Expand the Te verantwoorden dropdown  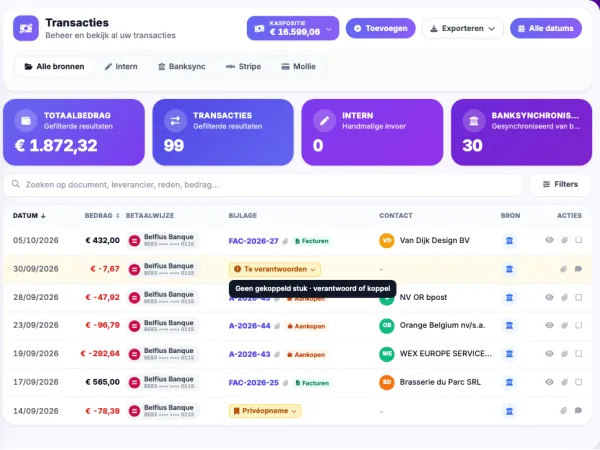[x=275, y=269]
